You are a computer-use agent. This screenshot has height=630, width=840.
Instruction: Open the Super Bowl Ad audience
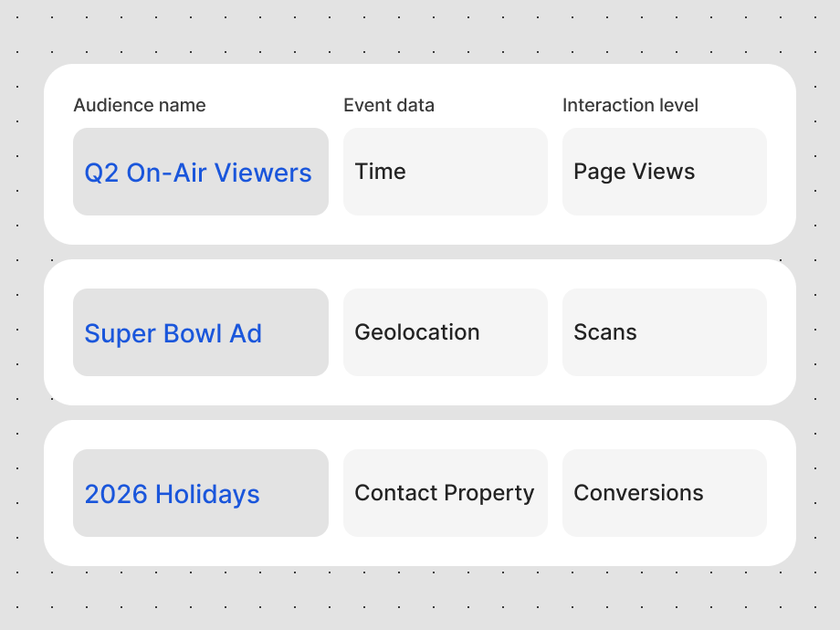tap(200, 332)
